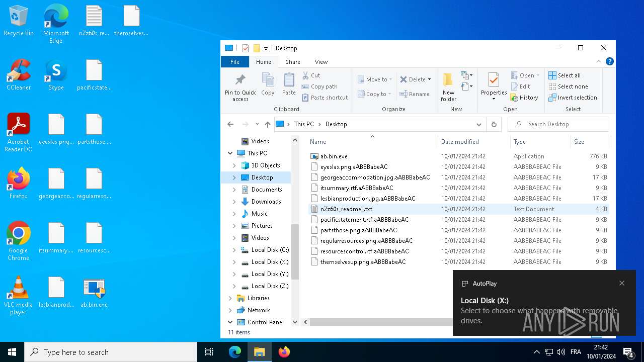Click Cut in the Clipboard group
This screenshot has height=362, width=644.
click(311, 75)
